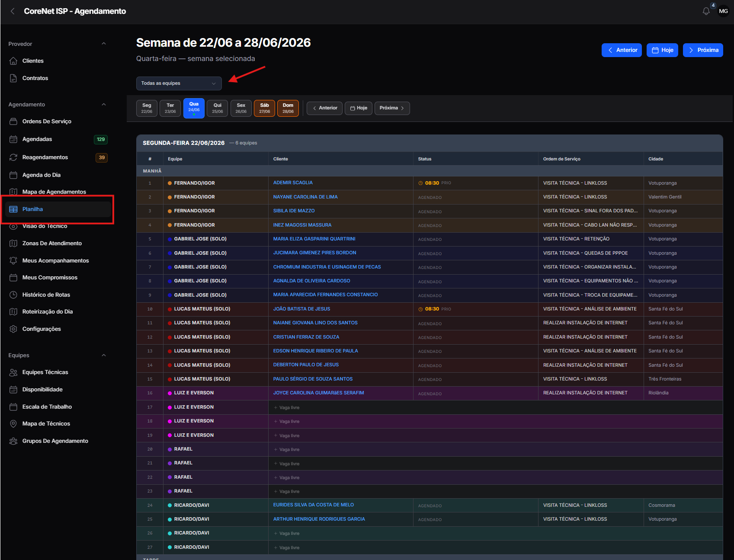Click the blue Próxima week button
The height and width of the screenshot is (560, 734).
pyautogui.click(x=703, y=50)
